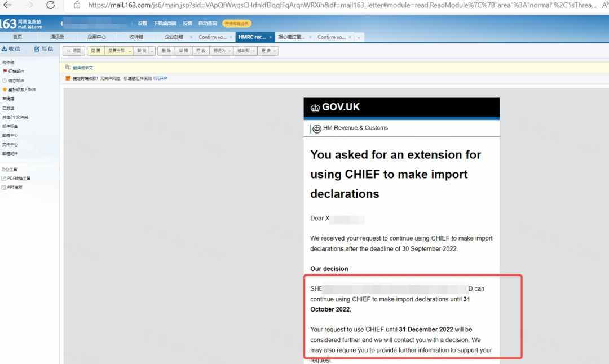Click the 删除 delete button

[x=166, y=51]
